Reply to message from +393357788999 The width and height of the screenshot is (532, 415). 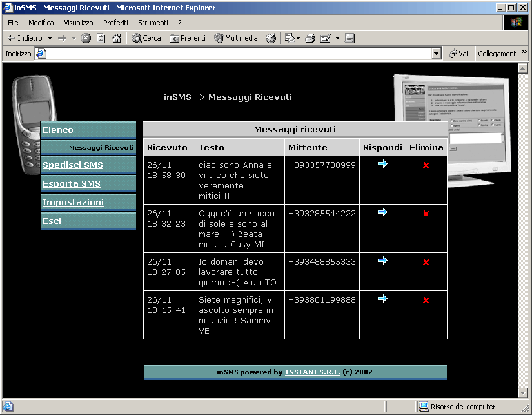coord(382,164)
